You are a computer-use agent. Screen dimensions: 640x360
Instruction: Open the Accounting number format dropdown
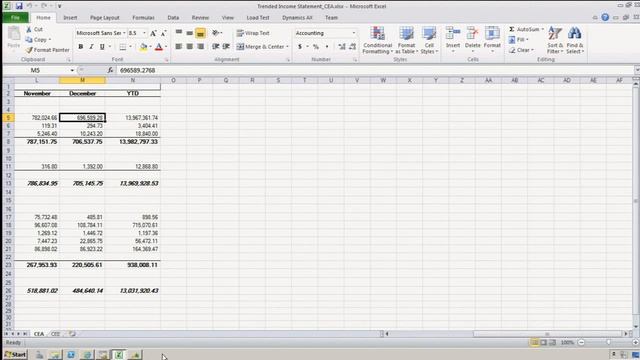[x=353, y=33]
